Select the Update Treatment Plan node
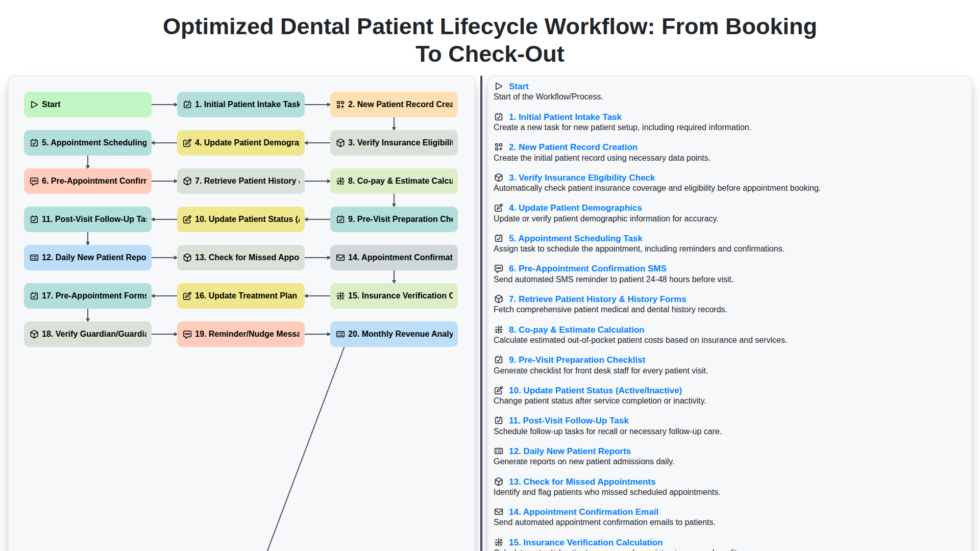This screenshot has width=980, height=551. point(240,295)
